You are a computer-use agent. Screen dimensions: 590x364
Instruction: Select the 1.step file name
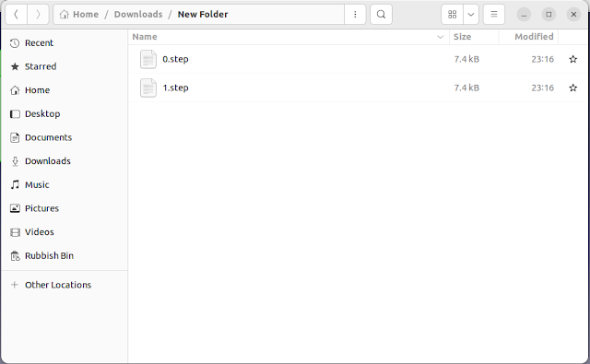click(x=175, y=88)
